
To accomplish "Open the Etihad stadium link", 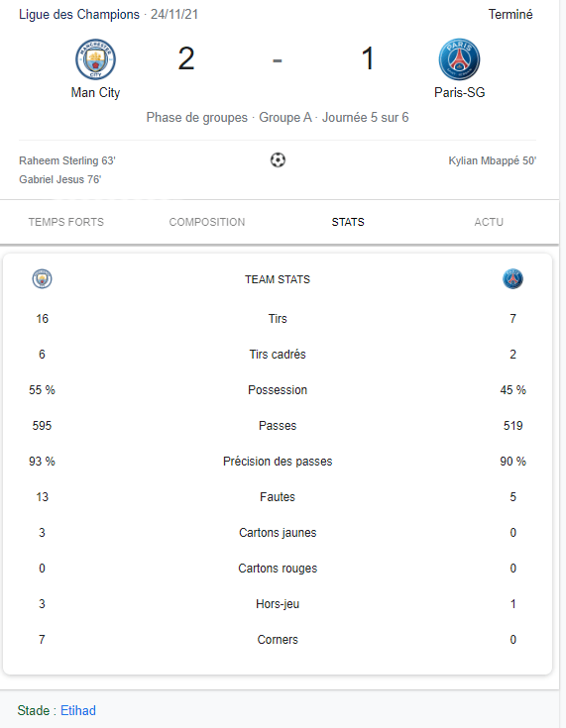I will point(78,710).
